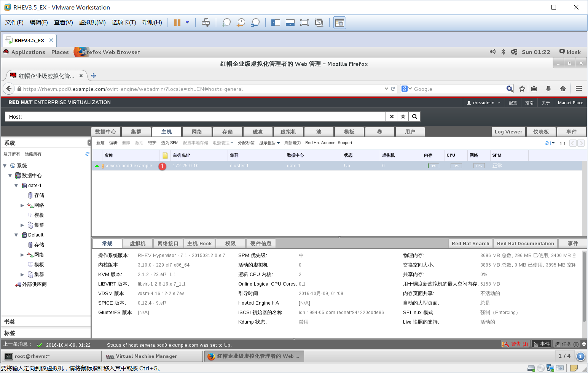Image resolution: width=588 pixels, height=373 pixels.
Task: Expand 网络 node under date-1
Action: 22,205
